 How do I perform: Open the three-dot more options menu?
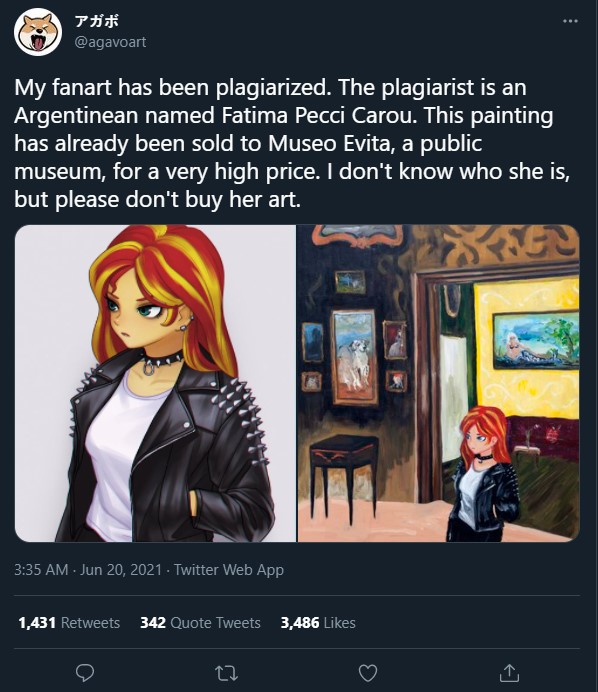tap(570, 21)
